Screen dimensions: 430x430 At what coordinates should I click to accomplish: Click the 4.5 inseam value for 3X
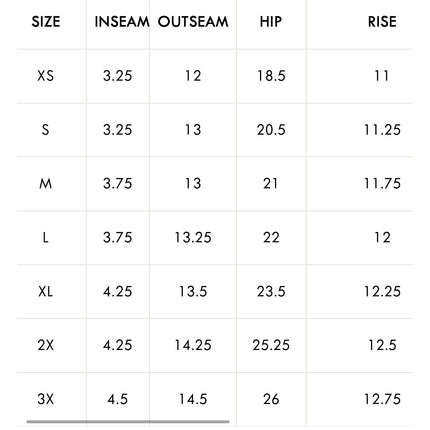coord(118,399)
